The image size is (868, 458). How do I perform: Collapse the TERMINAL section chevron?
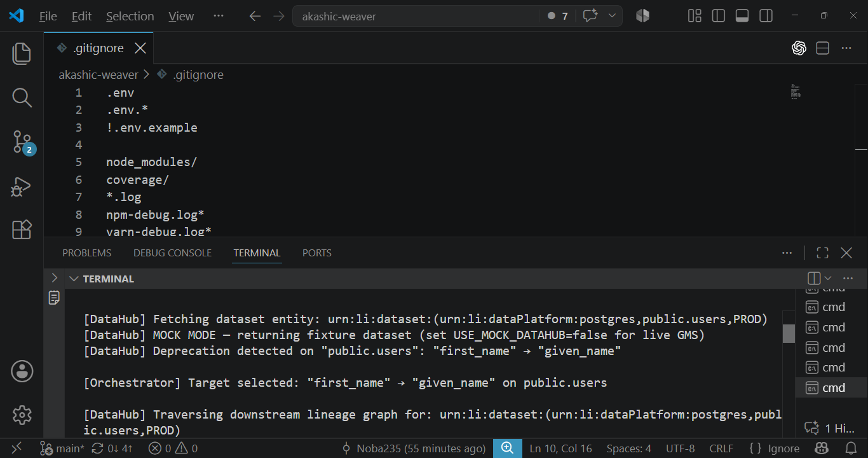[x=74, y=279]
